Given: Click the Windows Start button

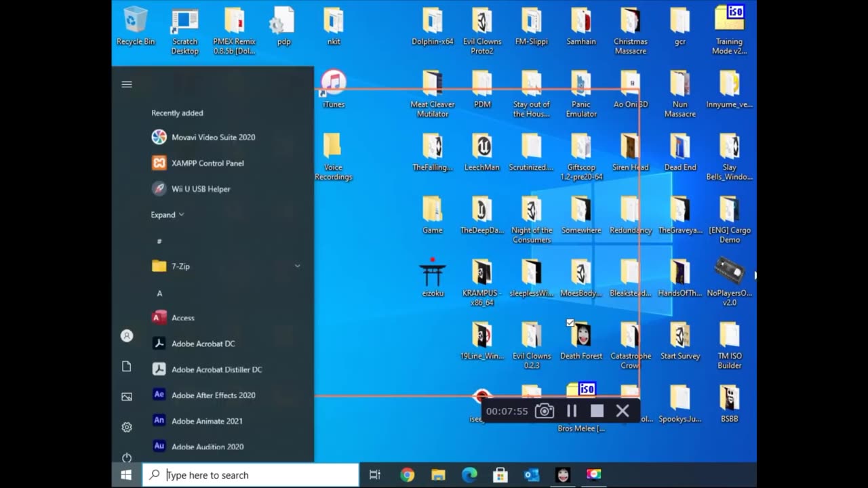Looking at the screenshot, I should click(126, 475).
